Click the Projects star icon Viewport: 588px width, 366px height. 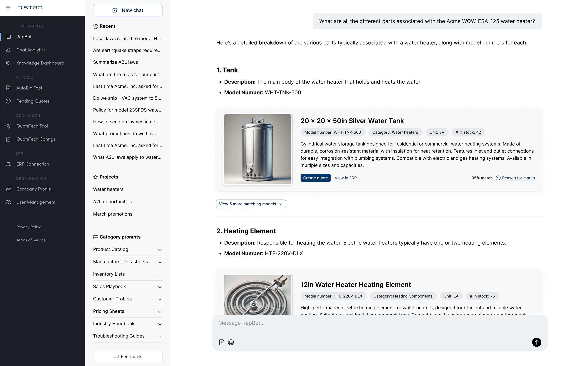coord(96,177)
